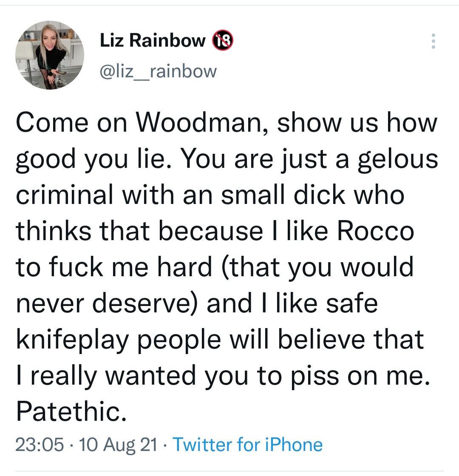
Task: Click the word "Patethic." ending the tweet
Action: pos(71,411)
